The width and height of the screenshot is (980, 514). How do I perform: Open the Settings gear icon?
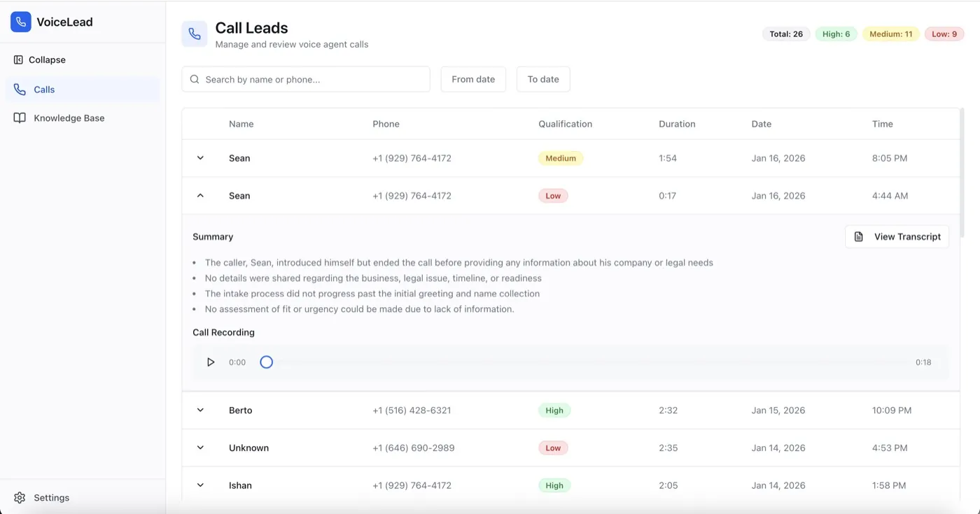(x=20, y=498)
